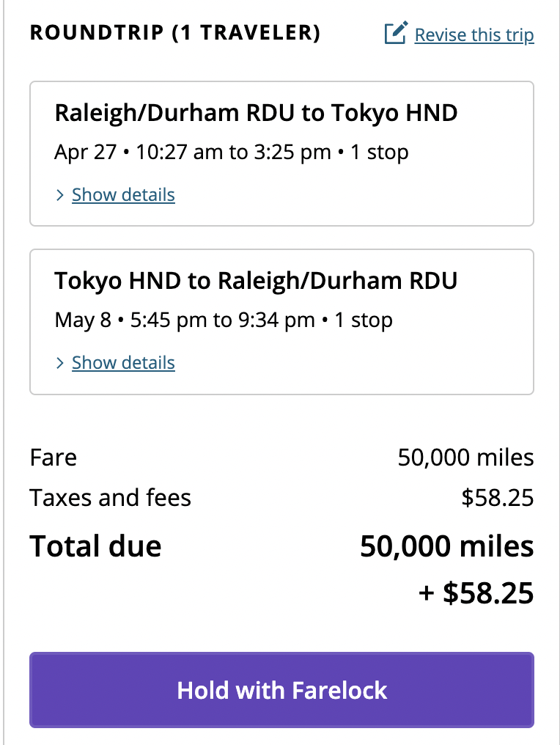Screen dimensions: 560x745
Task: Click the Total due label
Action: tap(95, 546)
